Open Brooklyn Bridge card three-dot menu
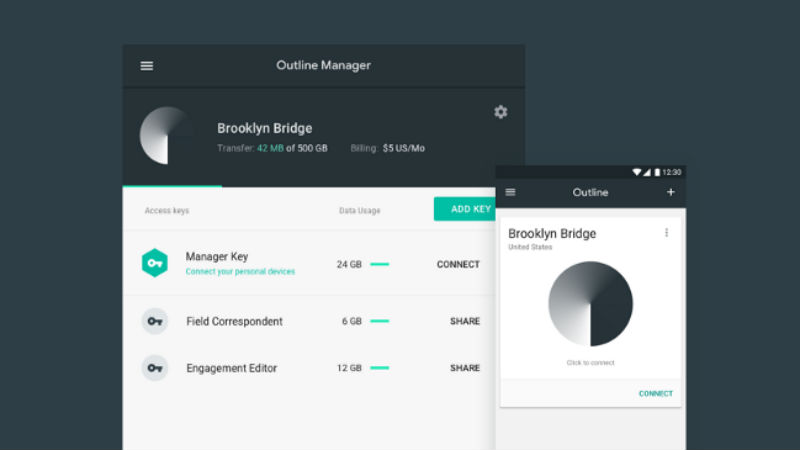800x450 pixels. click(x=666, y=233)
